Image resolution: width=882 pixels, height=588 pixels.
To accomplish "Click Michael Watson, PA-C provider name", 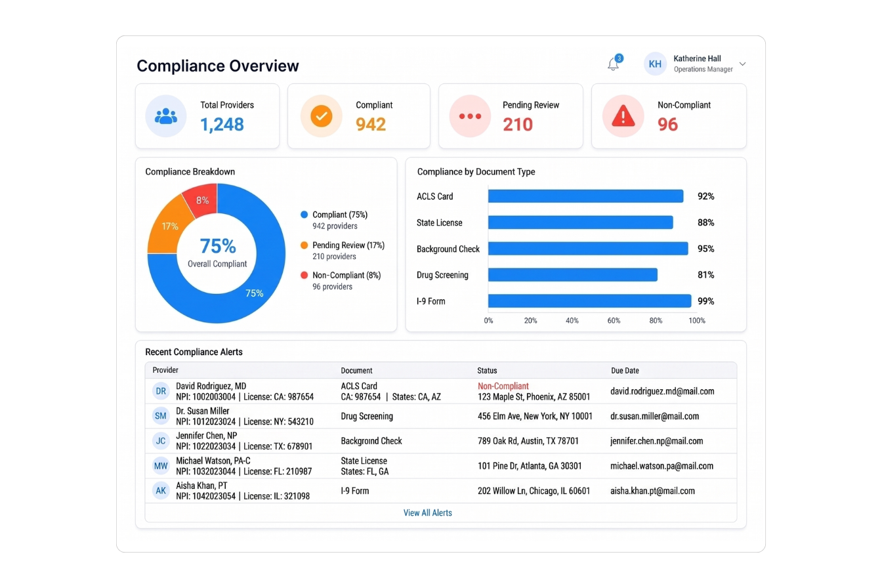I will tap(213, 461).
